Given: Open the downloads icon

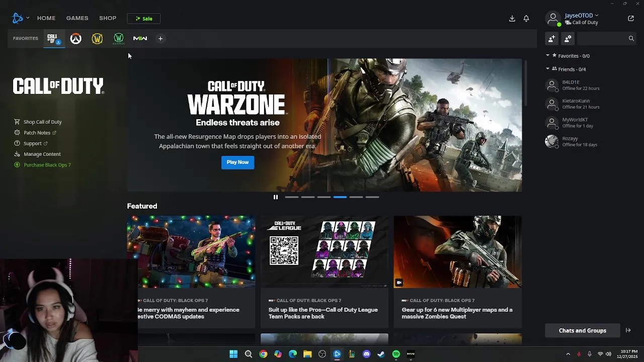Looking at the screenshot, I should pyautogui.click(x=512, y=18).
